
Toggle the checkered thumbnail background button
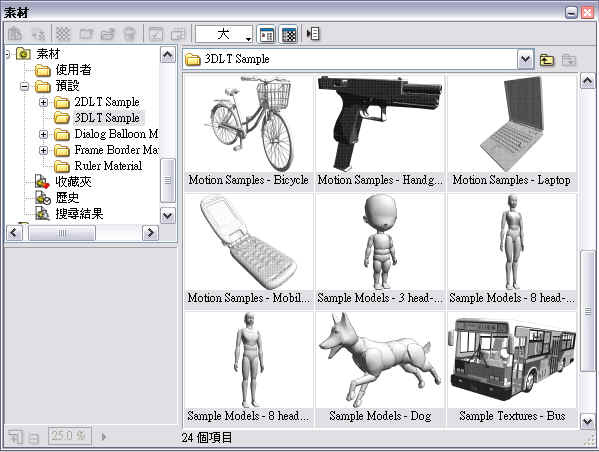pyautogui.click(x=288, y=34)
